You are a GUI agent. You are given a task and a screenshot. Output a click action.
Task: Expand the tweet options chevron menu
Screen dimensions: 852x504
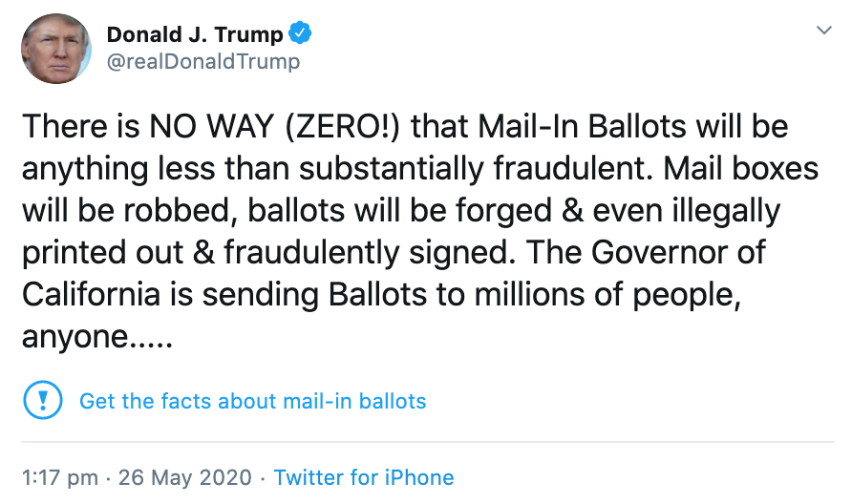[822, 31]
